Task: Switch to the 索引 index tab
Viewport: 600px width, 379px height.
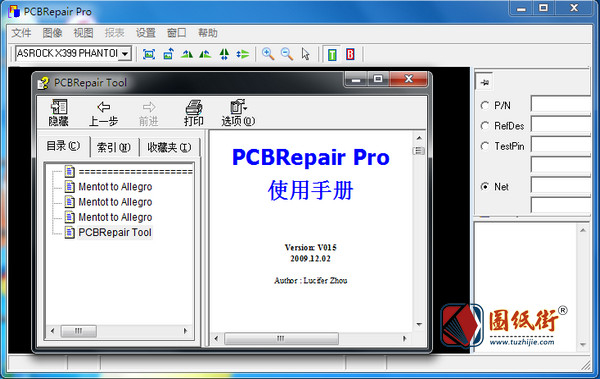Action: click(x=114, y=147)
